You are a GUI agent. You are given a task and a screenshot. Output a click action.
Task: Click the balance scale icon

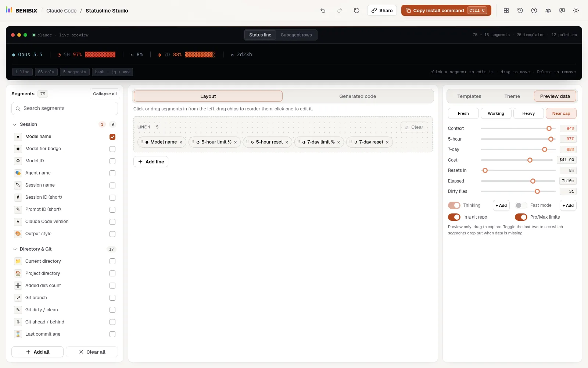click(548, 11)
